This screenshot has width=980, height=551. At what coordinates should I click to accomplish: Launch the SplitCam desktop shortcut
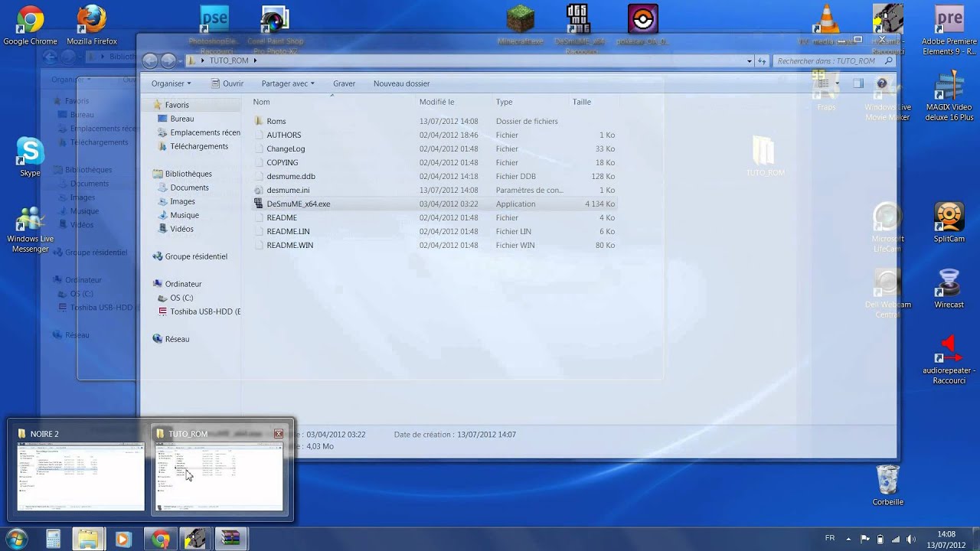(949, 223)
